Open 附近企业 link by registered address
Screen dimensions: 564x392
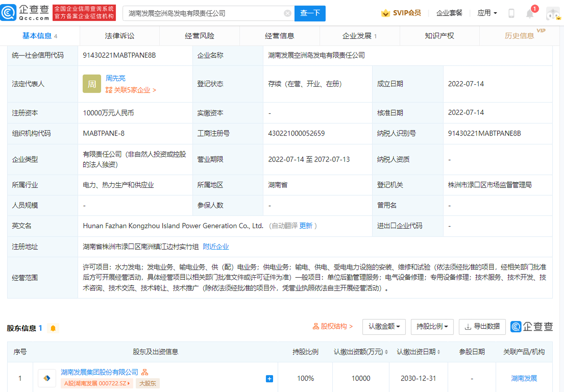216,247
